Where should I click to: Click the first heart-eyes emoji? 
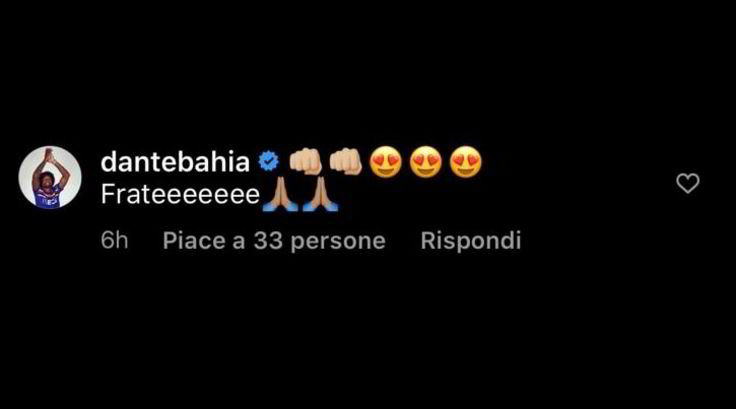tap(386, 162)
